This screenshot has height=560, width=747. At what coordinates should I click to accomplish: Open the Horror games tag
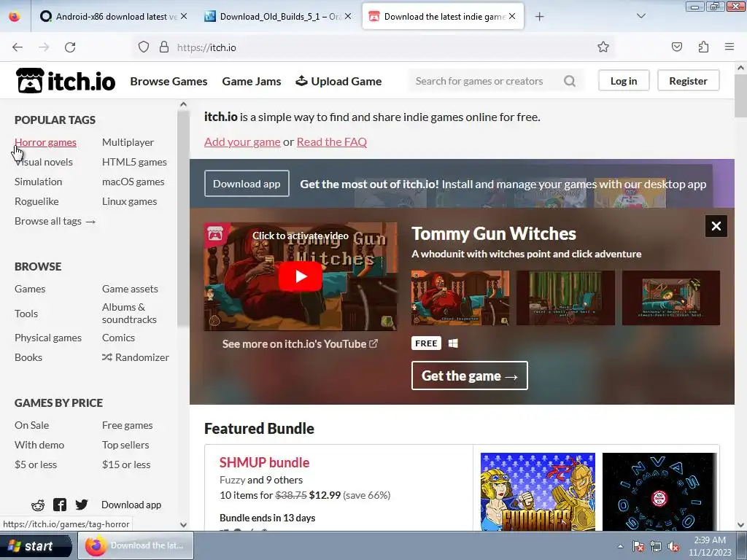(x=45, y=142)
